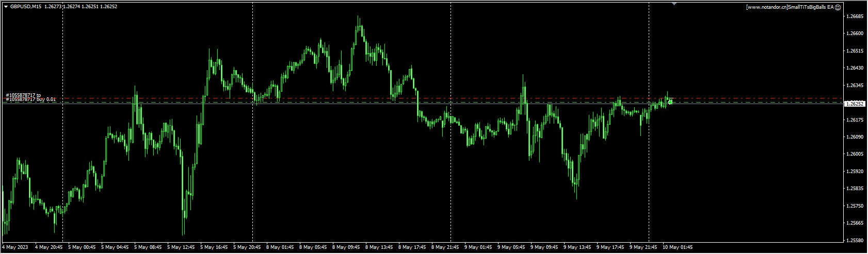Click the 8 May 09:45 time label

pyautogui.click(x=346, y=248)
